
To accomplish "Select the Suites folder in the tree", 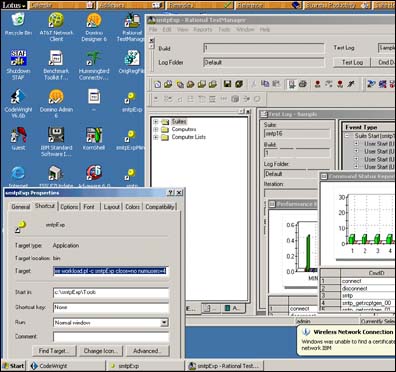I will (x=175, y=122).
